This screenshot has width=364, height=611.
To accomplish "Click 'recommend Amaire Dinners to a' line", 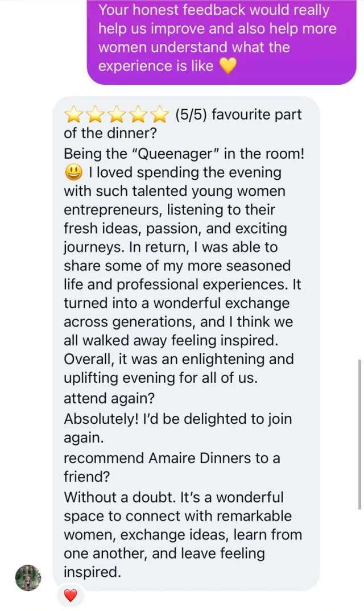I will pyautogui.click(x=172, y=458).
